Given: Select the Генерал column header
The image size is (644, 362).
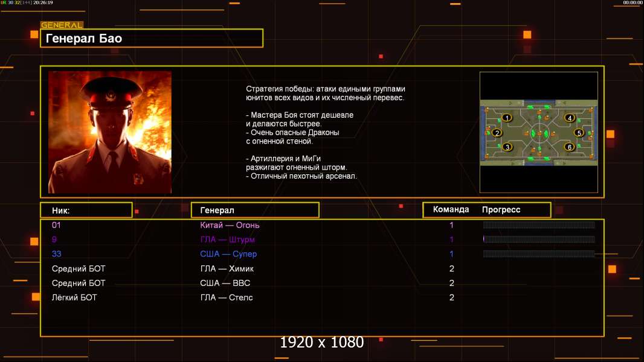Looking at the screenshot, I should click(255, 211).
